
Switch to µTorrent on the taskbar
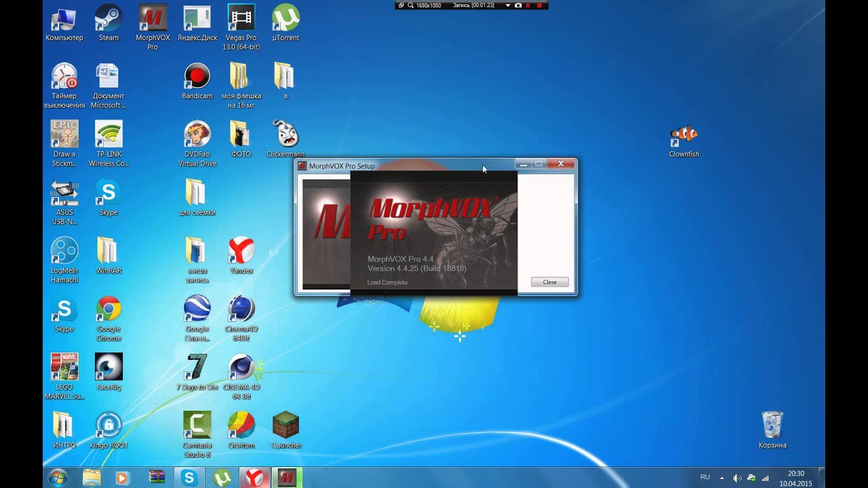(x=222, y=478)
